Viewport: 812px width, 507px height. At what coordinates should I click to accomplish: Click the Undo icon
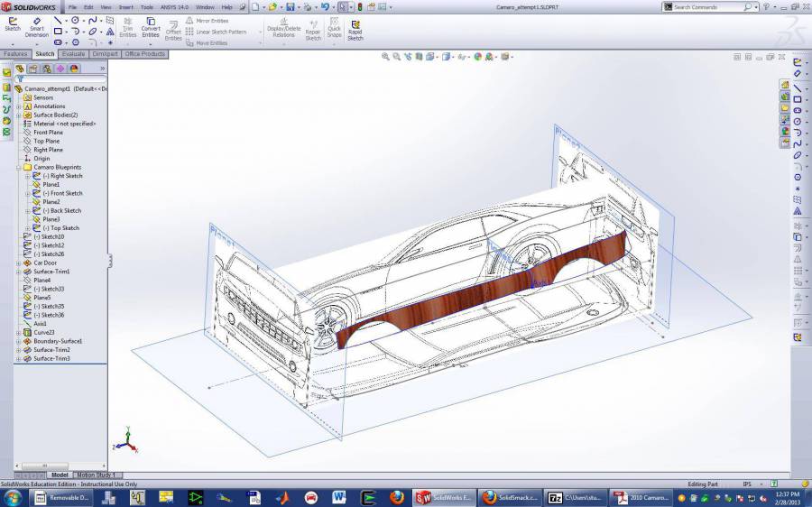pyautogui.click(x=325, y=7)
